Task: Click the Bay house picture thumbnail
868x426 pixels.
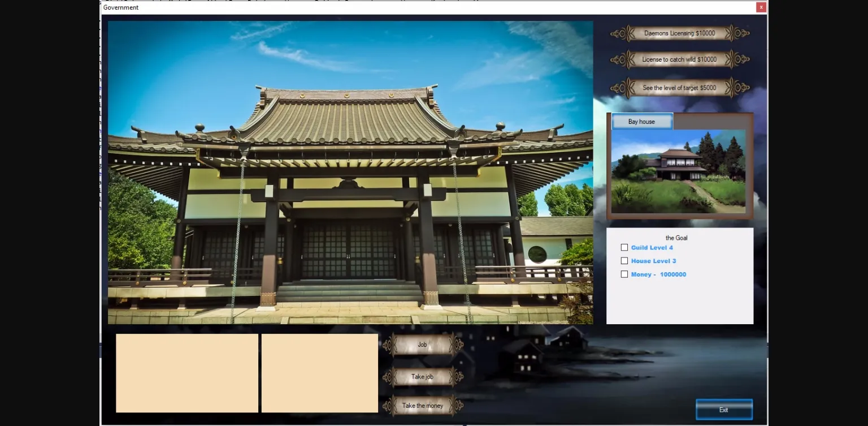Action: coord(678,173)
